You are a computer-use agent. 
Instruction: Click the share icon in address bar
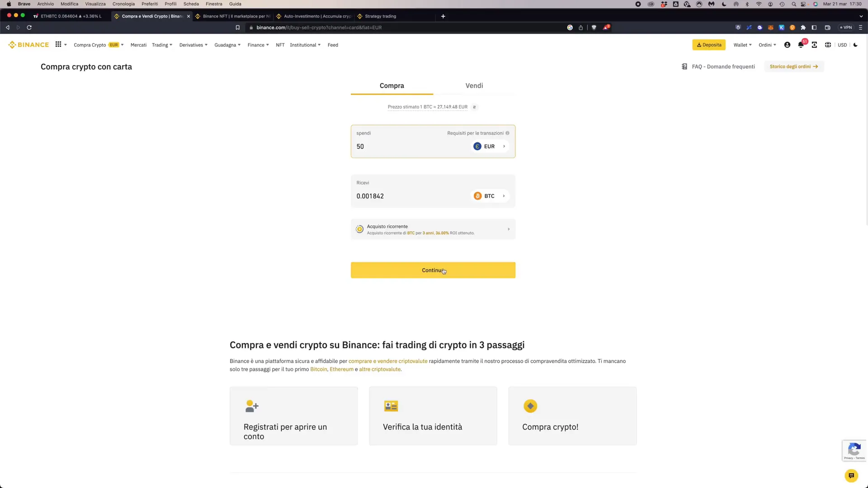click(x=581, y=28)
